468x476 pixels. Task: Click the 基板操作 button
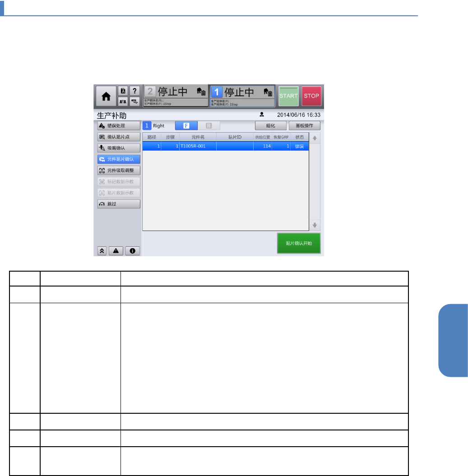(x=304, y=126)
